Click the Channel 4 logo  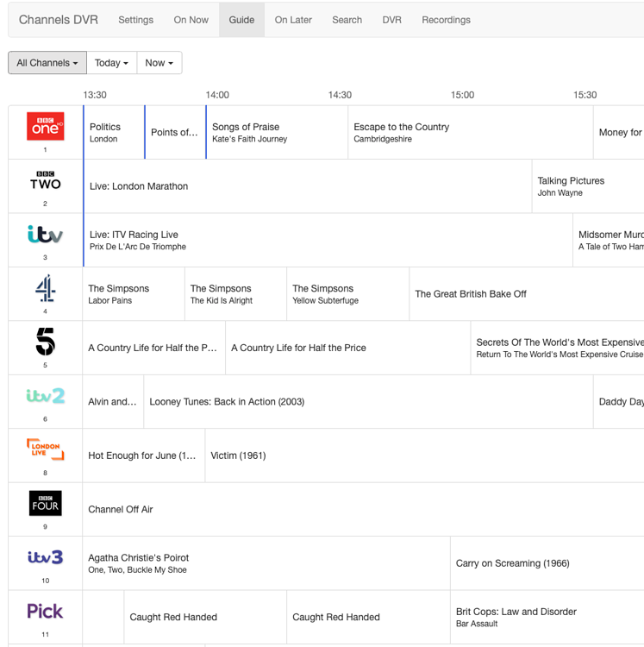46,287
